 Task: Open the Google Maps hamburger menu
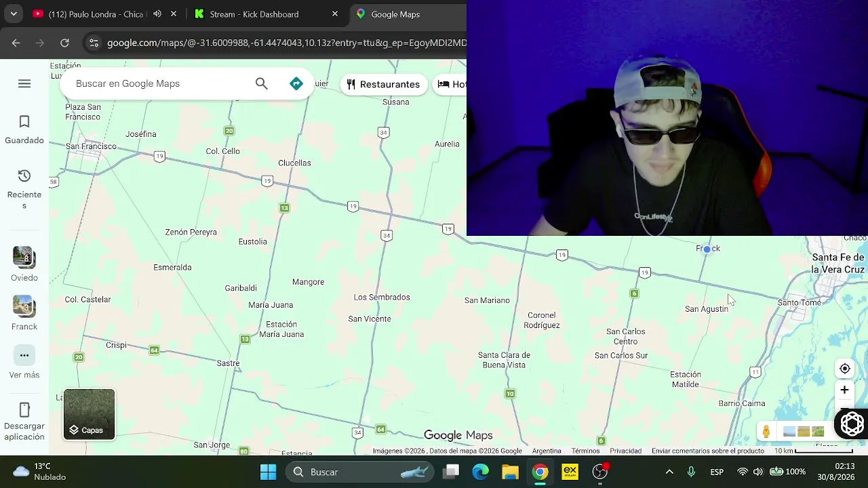click(x=24, y=83)
